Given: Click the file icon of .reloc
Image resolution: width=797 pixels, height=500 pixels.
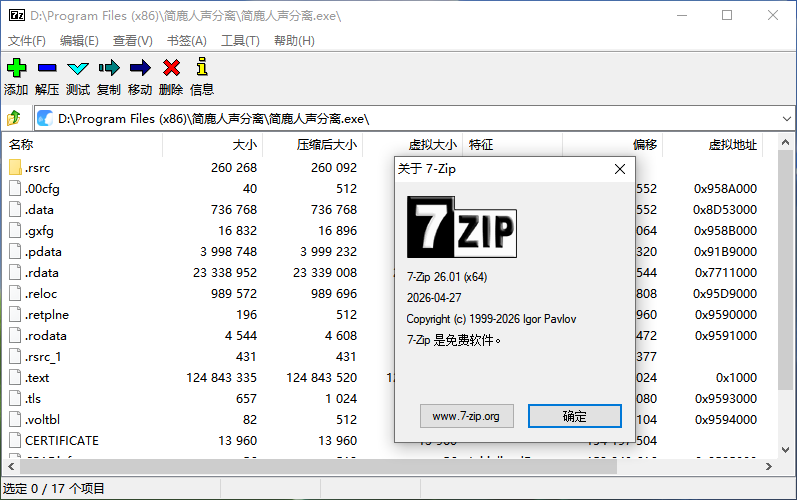Looking at the screenshot, I should coord(15,293).
